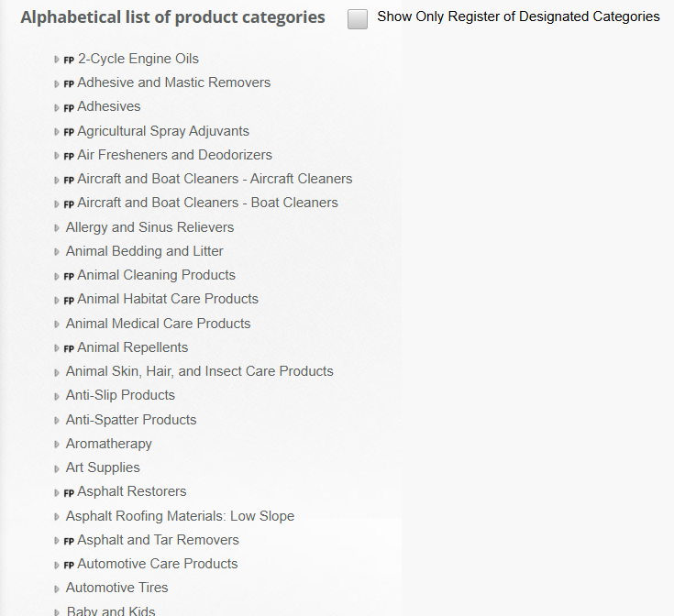Expand the Automotive Tires arrow
The height and width of the screenshot is (616, 674).
[x=57, y=588]
